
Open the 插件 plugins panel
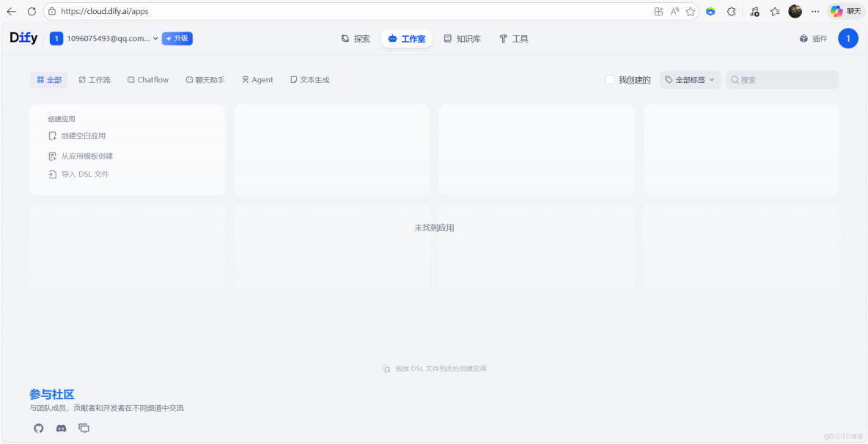(812, 38)
